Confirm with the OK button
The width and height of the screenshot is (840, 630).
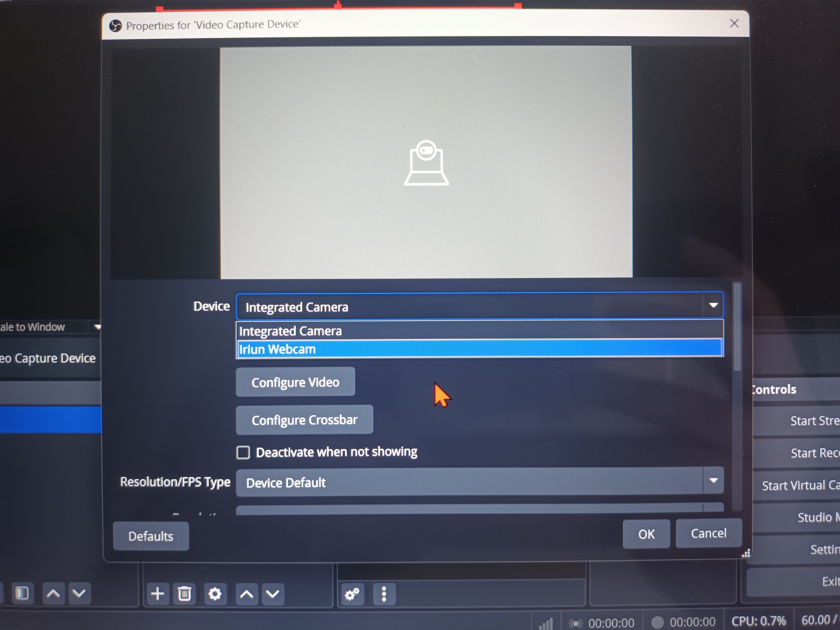(646, 534)
